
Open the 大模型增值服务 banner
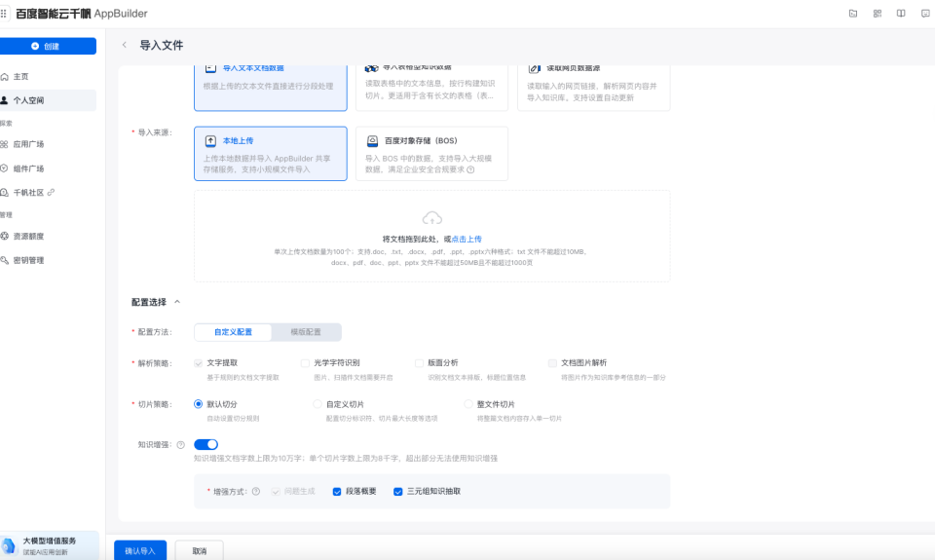coord(50,545)
